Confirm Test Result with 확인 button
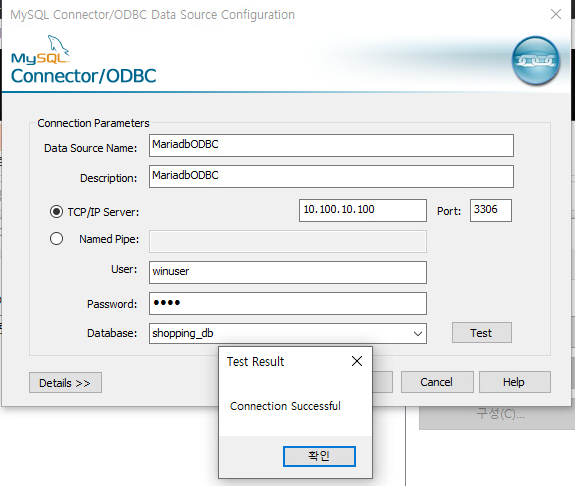Viewport: 575px width, 486px height. tap(319, 456)
